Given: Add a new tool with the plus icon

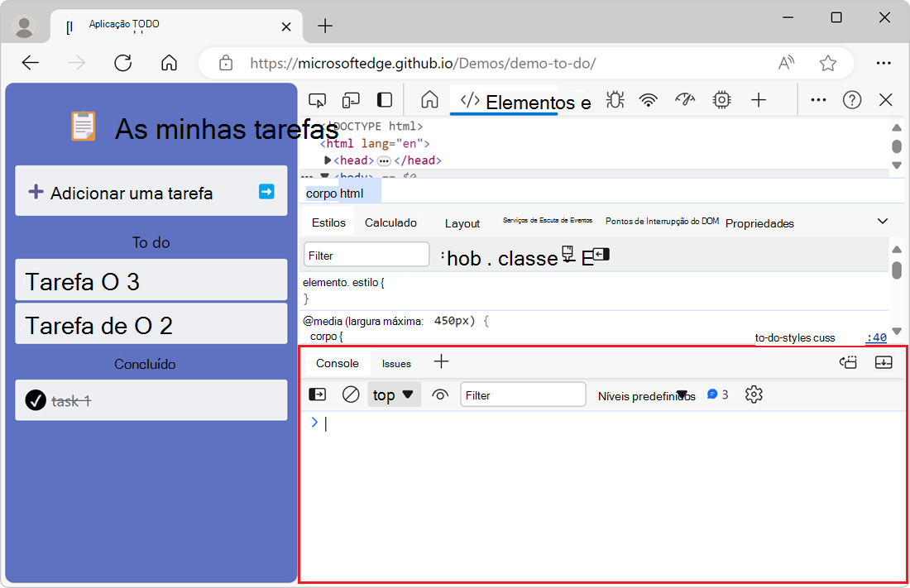Looking at the screenshot, I should [759, 99].
